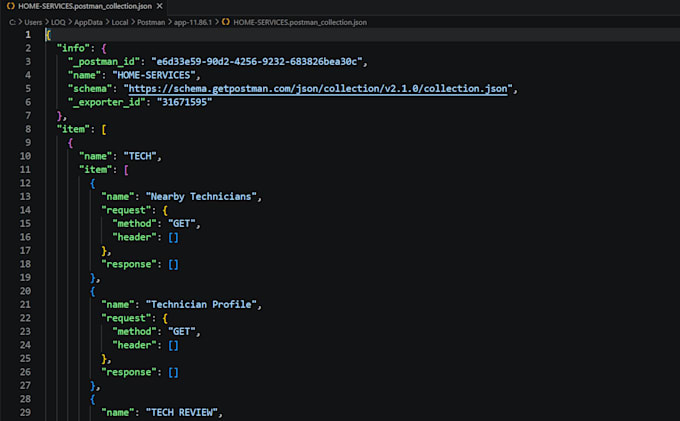Click the "Technician Profile" value
Image resolution: width=680 pixels, height=421 pixels.
(201, 304)
